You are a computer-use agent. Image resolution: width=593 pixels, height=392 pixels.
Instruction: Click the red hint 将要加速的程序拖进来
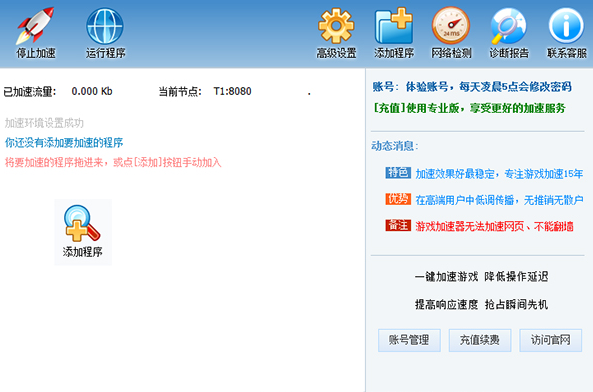[113, 163]
